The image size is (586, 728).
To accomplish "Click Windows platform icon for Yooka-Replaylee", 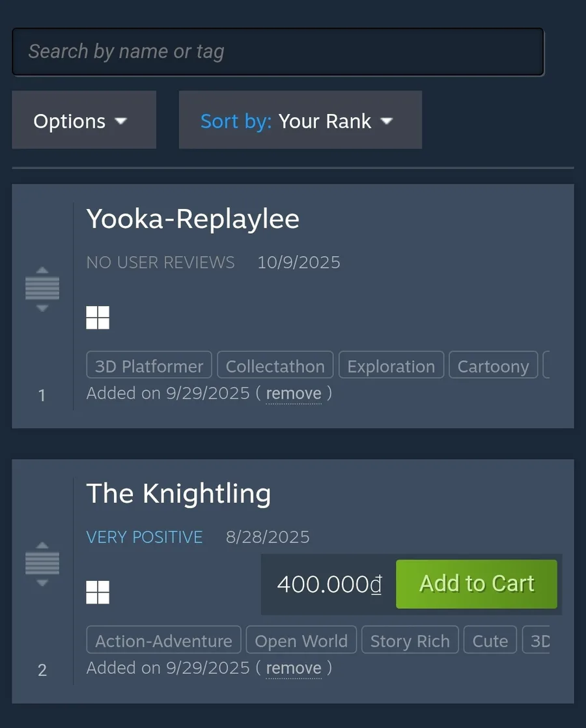I will (x=98, y=318).
